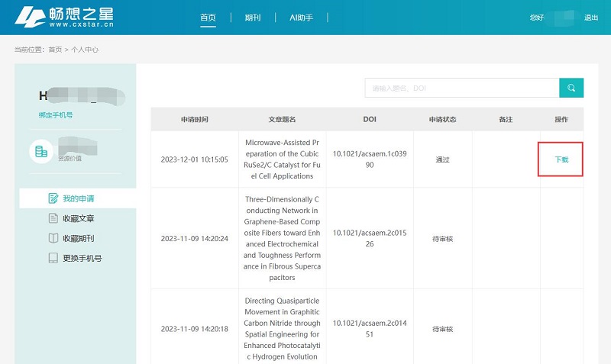This screenshot has width=611, height=364.
Task: Click DOI 10.1021/acsaem.2c01526
Action: click(370, 238)
